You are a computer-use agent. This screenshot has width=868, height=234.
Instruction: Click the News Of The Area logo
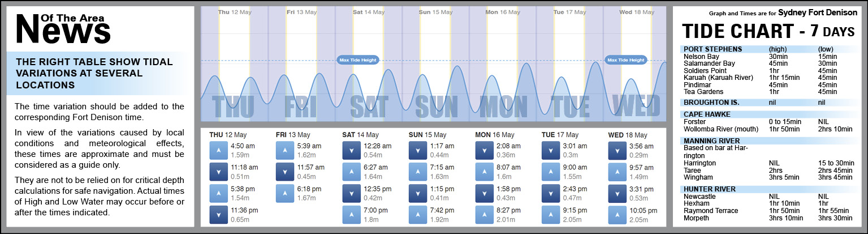[62, 28]
